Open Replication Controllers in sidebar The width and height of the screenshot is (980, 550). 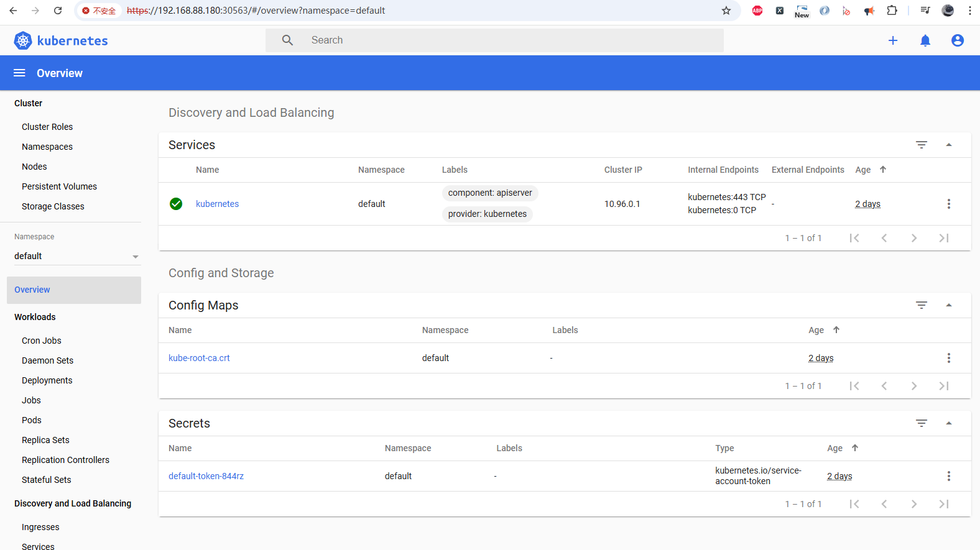(65, 460)
